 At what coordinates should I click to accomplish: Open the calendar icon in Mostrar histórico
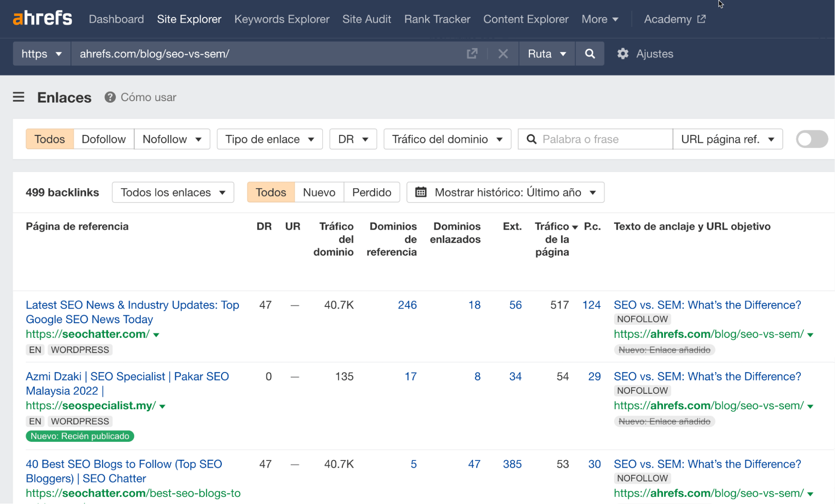[x=421, y=192]
